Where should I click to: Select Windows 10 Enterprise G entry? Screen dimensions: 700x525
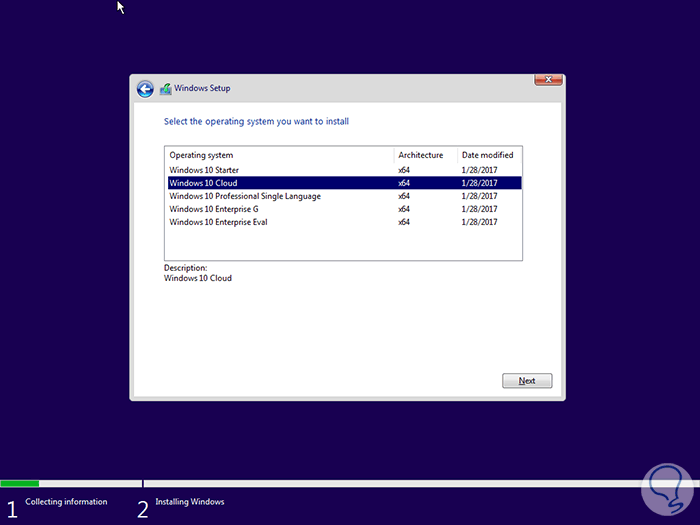coord(345,209)
